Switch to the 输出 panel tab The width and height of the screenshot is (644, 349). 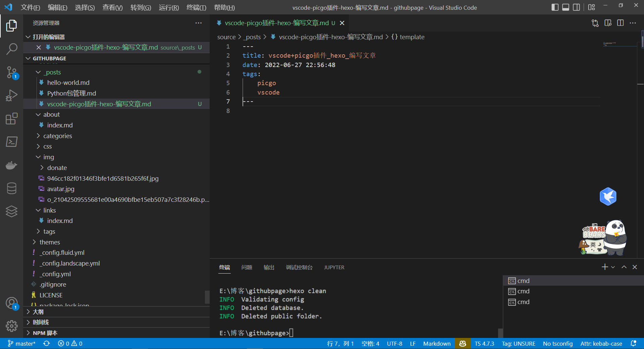pos(269,267)
